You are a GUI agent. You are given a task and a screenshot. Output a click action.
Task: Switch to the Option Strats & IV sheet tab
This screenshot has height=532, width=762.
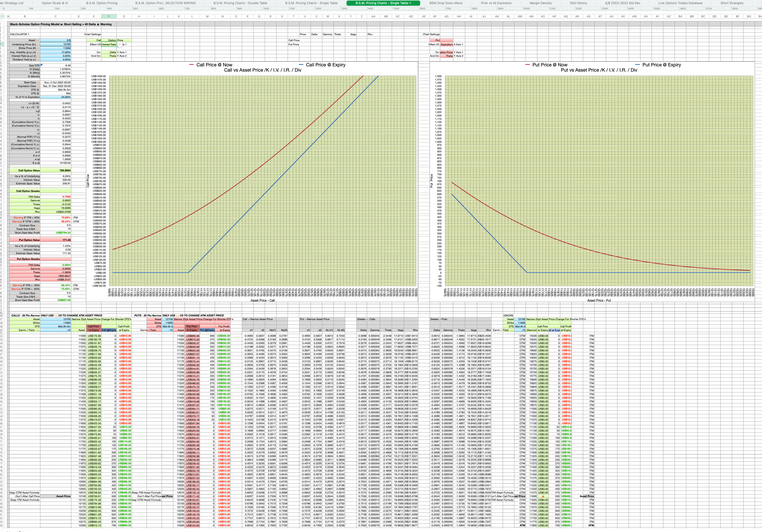pos(55,3)
